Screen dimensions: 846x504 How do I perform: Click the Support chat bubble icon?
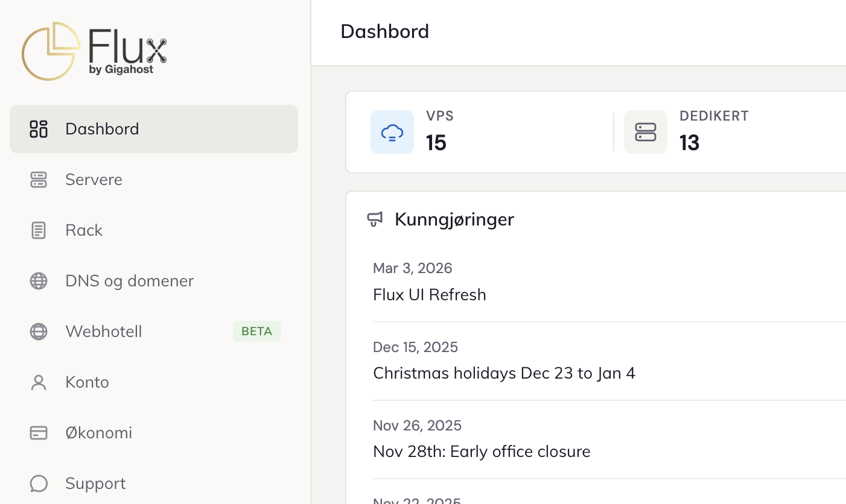(39, 484)
